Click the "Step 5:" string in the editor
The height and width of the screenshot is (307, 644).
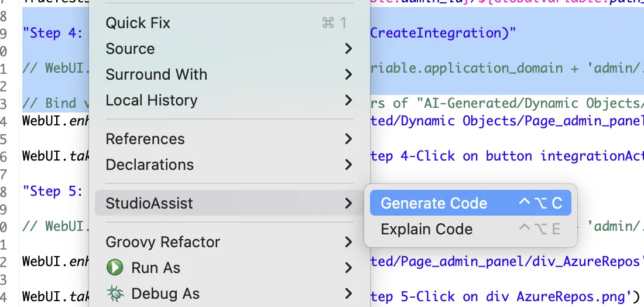click(53, 191)
